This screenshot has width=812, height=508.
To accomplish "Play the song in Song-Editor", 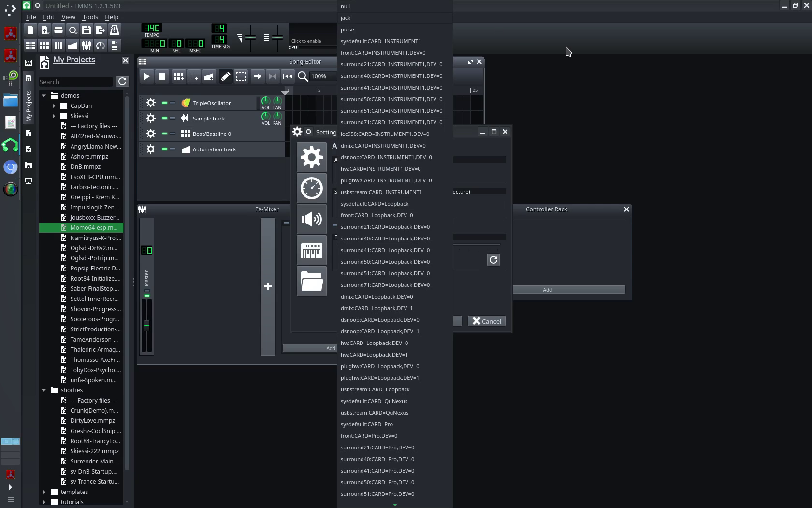I will [146, 76].
